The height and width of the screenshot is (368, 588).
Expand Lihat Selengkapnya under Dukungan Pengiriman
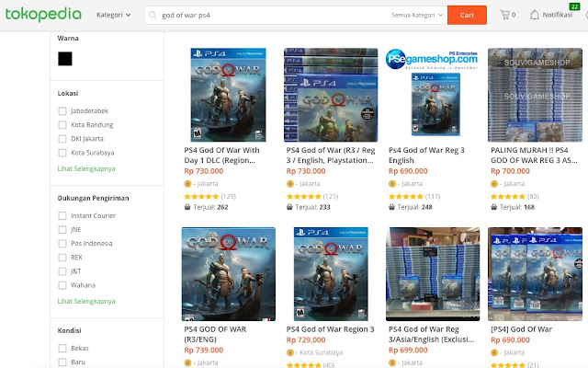tap(86, 301)
